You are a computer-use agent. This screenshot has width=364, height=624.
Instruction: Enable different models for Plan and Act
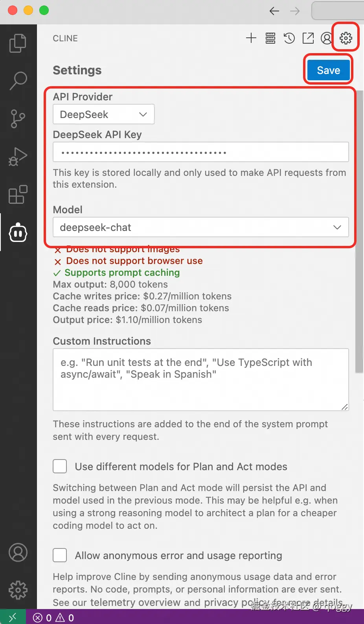(60, 466)
